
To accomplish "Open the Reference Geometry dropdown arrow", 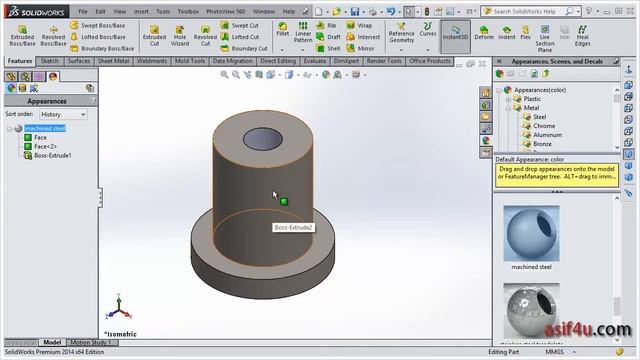I will [401, 50].
